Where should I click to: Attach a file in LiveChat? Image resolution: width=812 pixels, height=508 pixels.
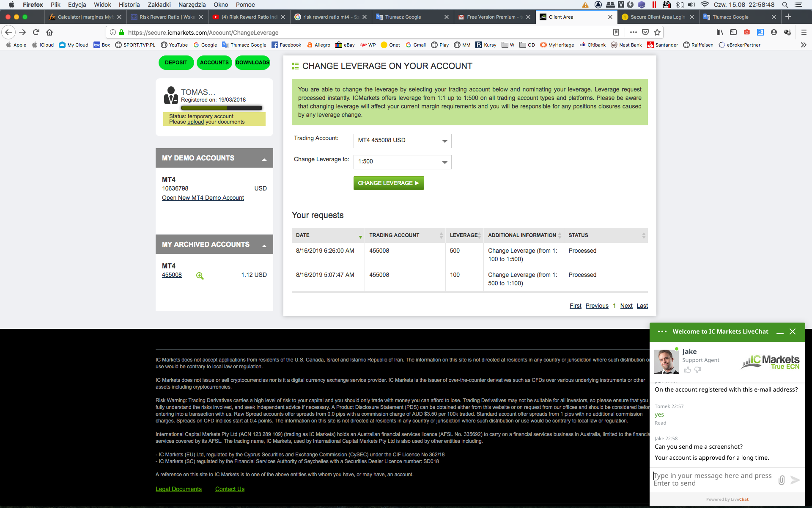pyautogui.click(x=782, y=480)
